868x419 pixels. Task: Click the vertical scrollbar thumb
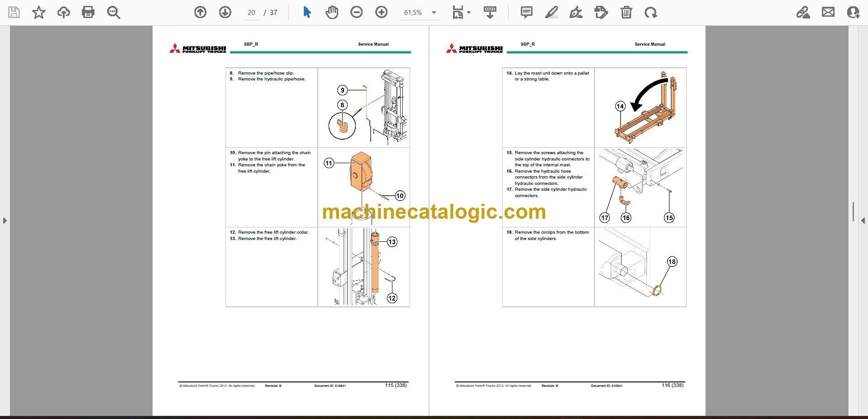pos(853,212)
